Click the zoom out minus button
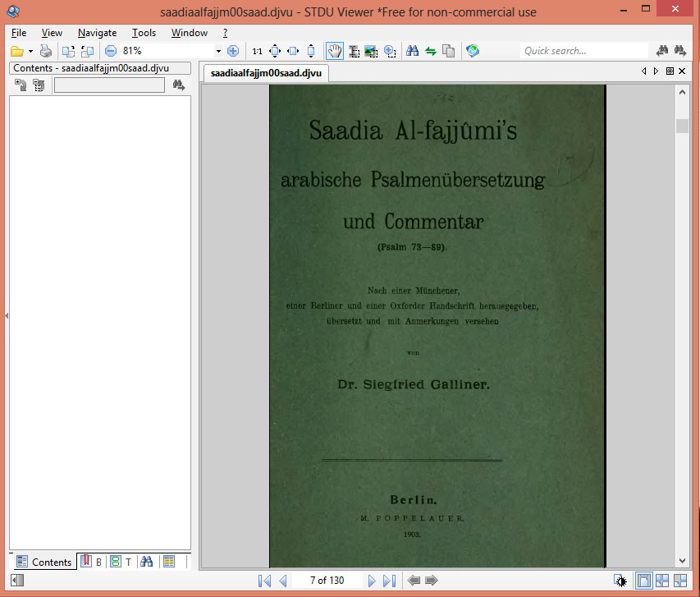 click(111, 51)
